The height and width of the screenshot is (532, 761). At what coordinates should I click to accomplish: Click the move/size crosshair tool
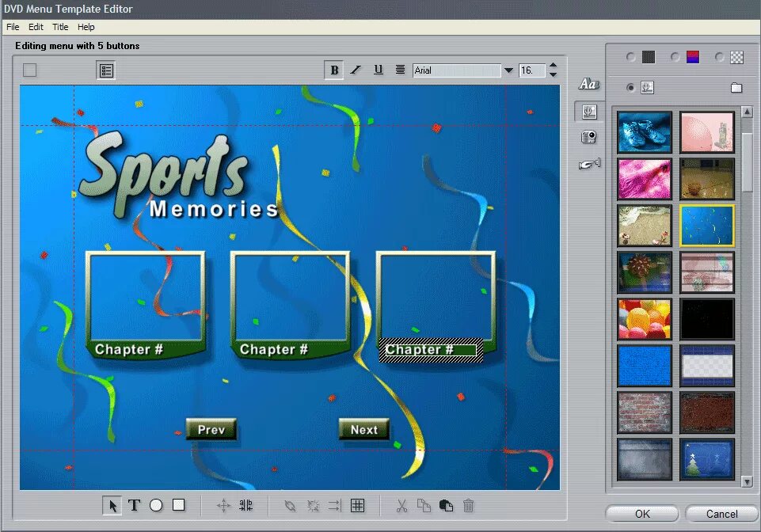(223, 506)
